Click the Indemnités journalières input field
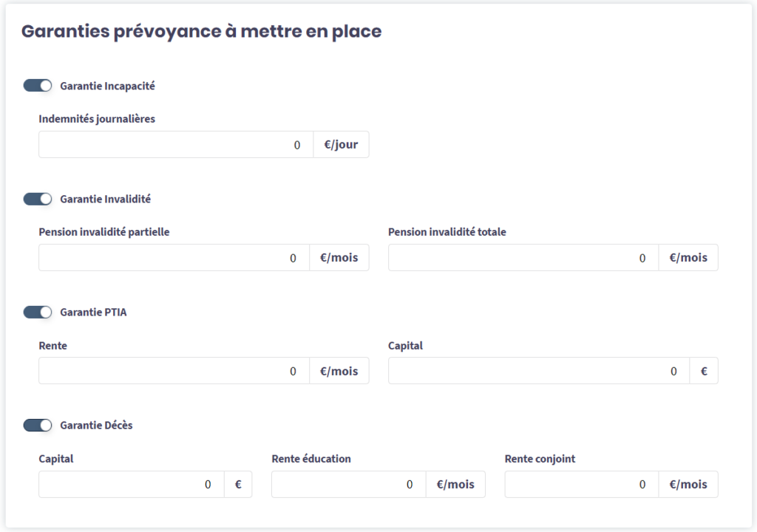This screenshot has height=532, width=757. coord(176,145)
